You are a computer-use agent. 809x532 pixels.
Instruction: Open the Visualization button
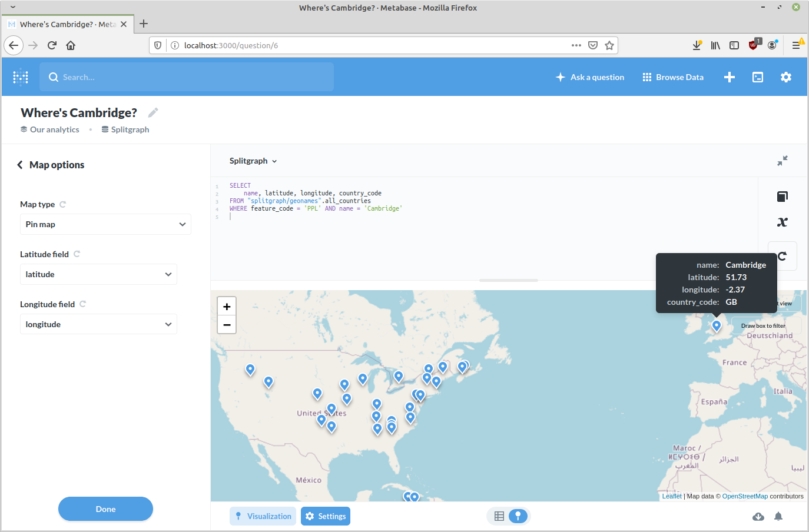pos(263,516)
